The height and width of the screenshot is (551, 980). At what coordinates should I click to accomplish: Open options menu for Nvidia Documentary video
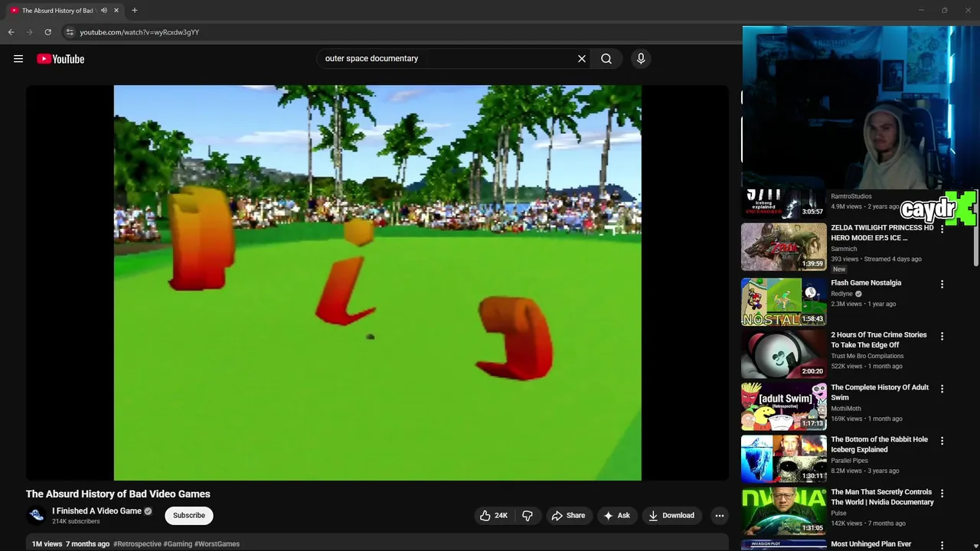tap(942, 494)
